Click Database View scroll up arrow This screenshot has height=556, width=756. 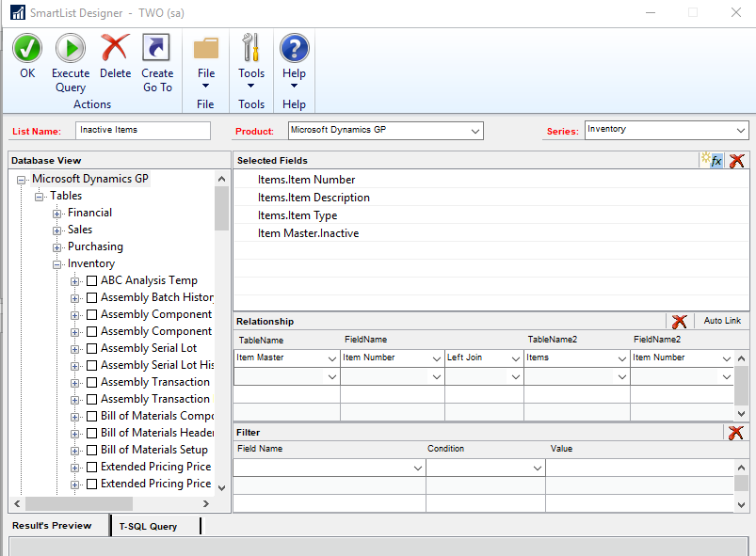pos(221,179)
